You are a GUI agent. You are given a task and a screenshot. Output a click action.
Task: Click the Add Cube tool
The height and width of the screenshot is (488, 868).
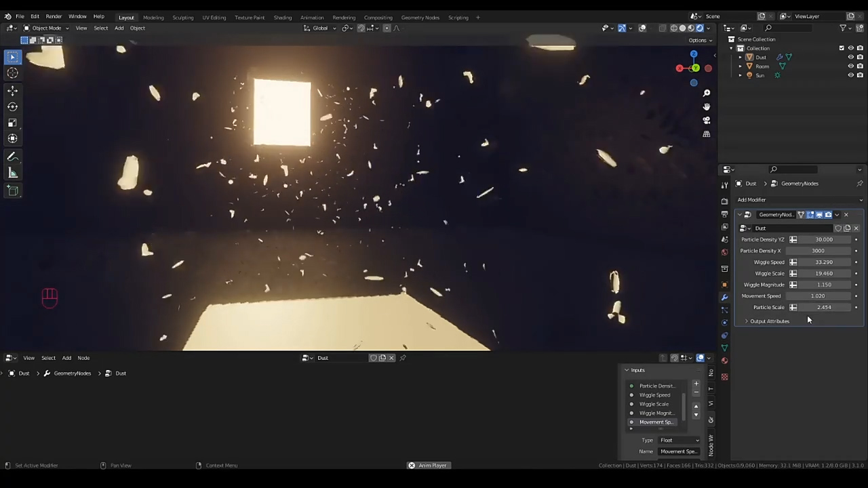coord(12,191)
